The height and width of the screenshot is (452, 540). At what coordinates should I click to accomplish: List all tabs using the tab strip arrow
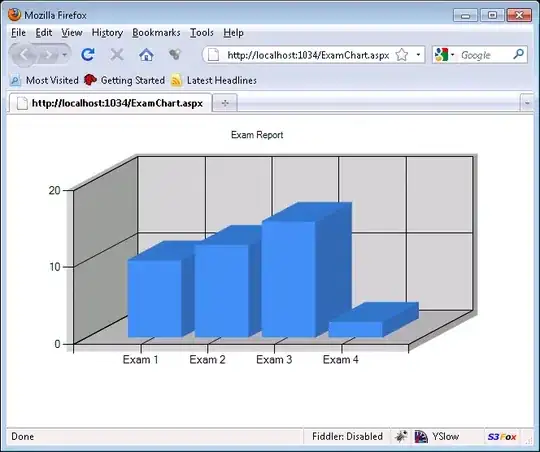tap(527, 103)
